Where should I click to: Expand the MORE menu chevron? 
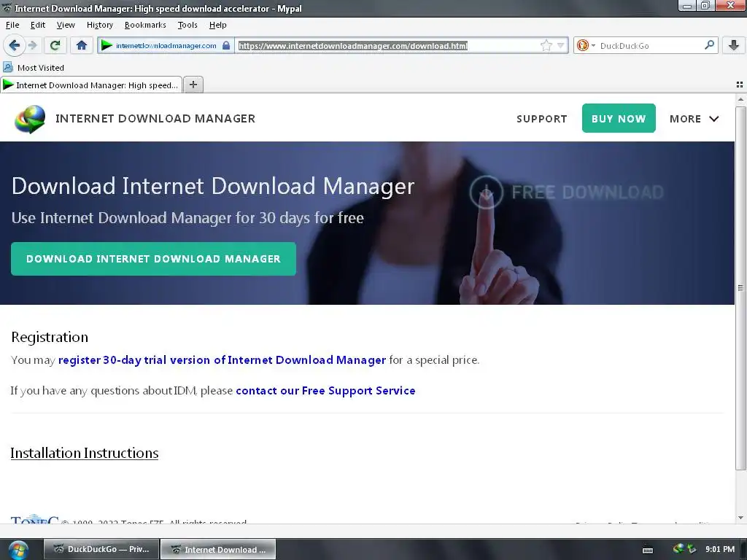pyautogui.click(x=713, y=119)
